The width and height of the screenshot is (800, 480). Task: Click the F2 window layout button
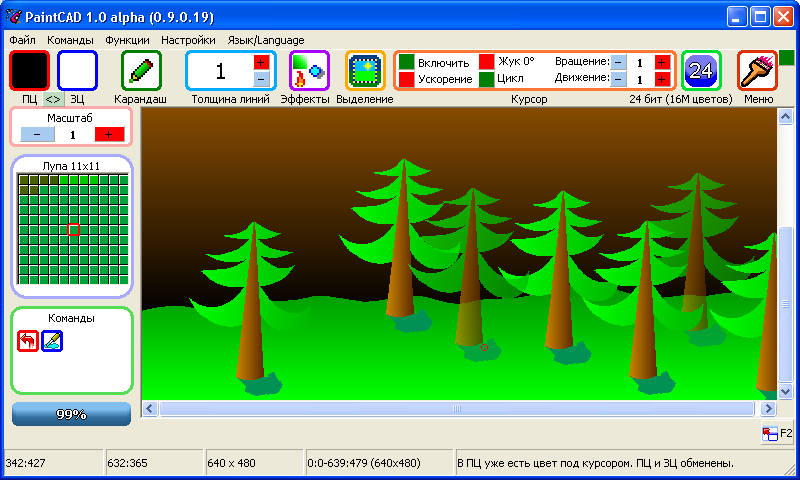pos(777,433)
